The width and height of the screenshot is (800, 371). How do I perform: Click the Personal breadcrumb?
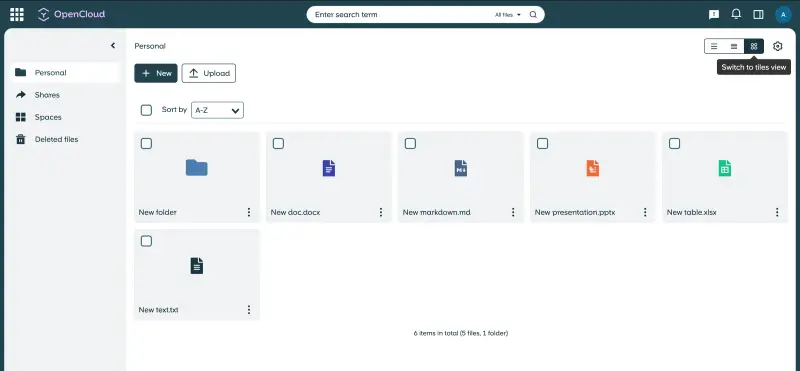150,46
